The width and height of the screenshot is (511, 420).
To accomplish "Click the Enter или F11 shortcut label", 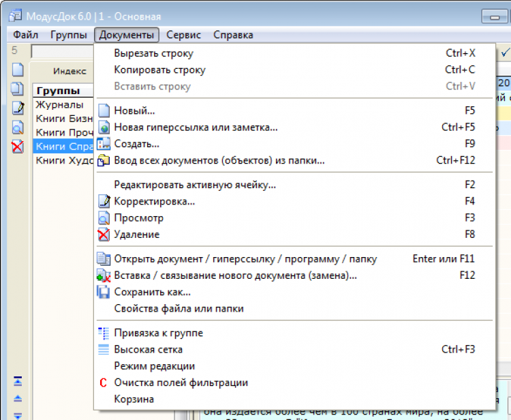I will pyautogui.click(x=444, y=259).
